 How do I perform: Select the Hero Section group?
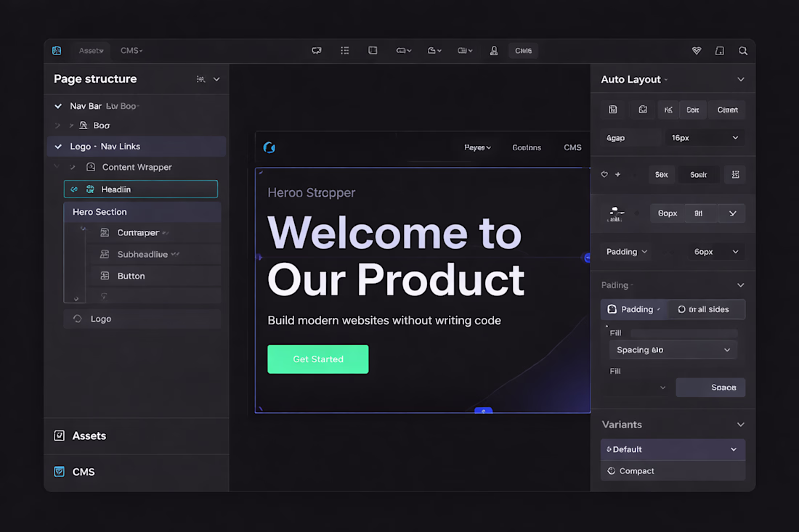pos(142,212)
